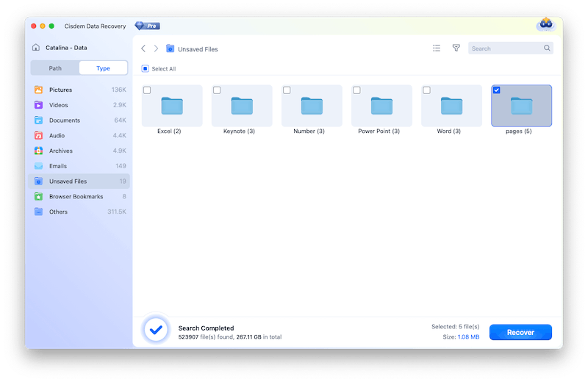Viewport: 588px width, 382px height.
Task: Check the Keynote folder checkbox
Action: point(217,90)
